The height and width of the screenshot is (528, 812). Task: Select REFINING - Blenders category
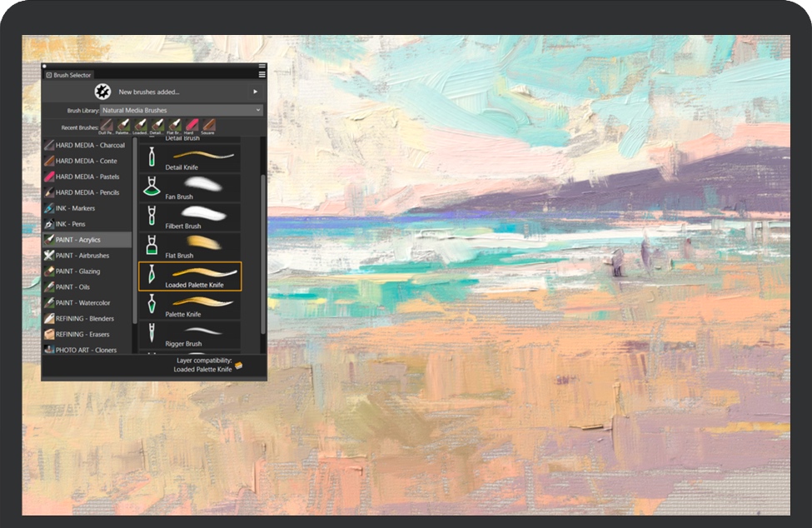(x=87, y=318)
